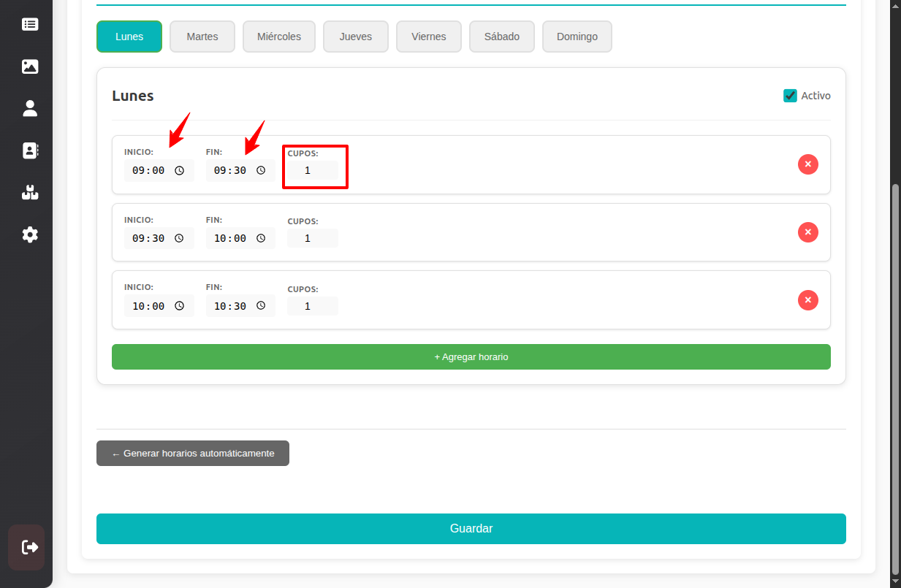
Task: Click the Cupos field of first slot
Action: coord(312,171)
